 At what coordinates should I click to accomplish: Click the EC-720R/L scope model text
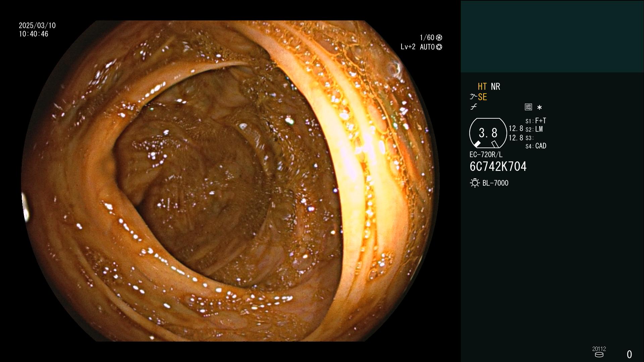tap(486, 155)
